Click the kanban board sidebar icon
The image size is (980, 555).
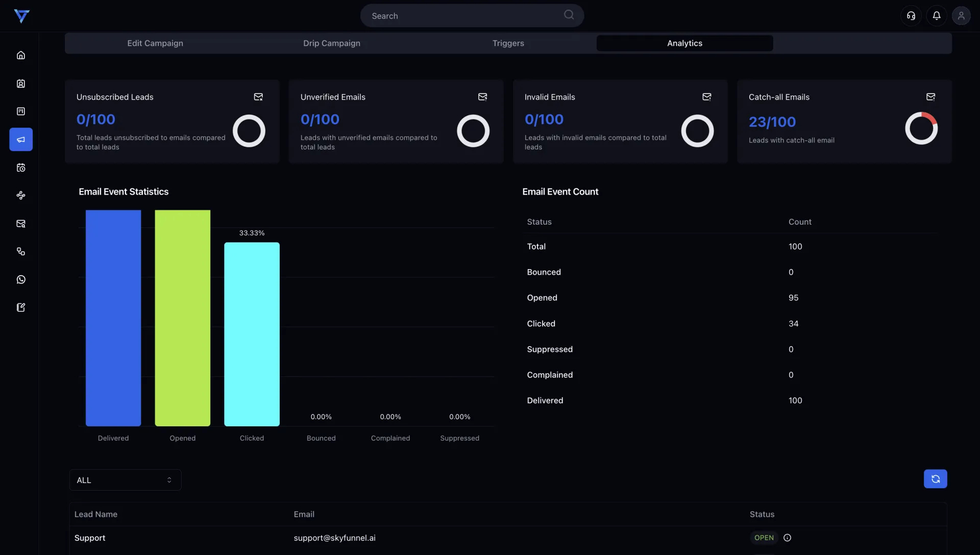(x=21, y=111)
